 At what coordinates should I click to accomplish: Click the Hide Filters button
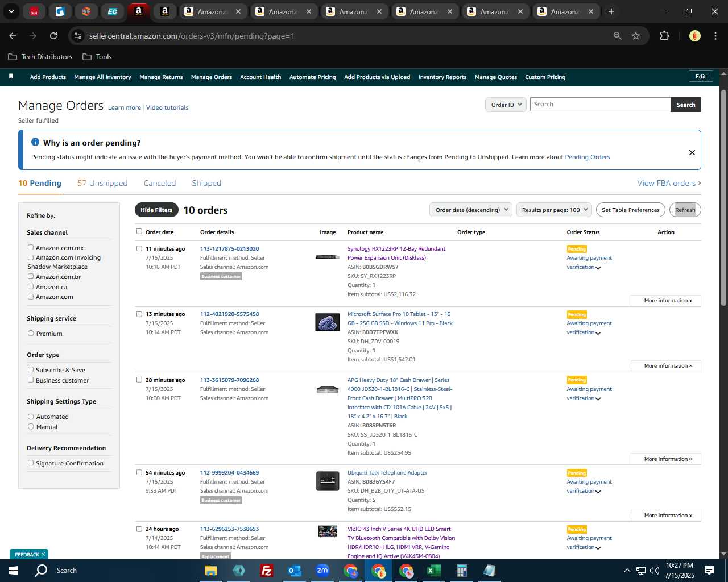coord(156,210)
